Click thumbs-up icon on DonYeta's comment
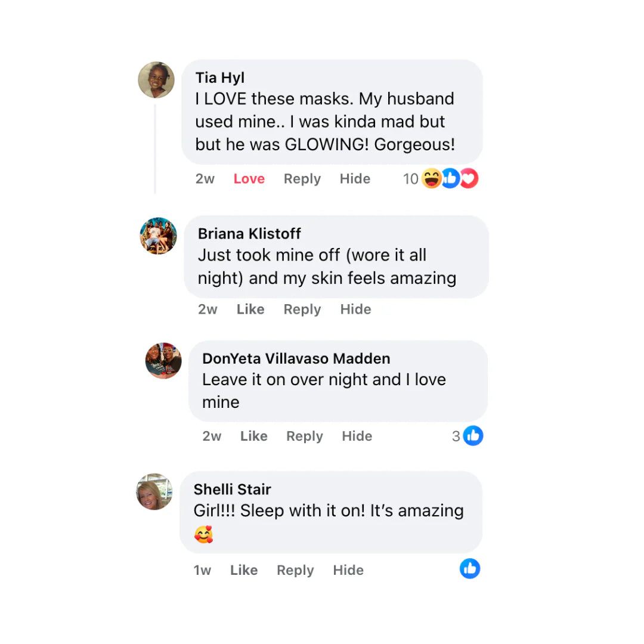 point(473,436)
